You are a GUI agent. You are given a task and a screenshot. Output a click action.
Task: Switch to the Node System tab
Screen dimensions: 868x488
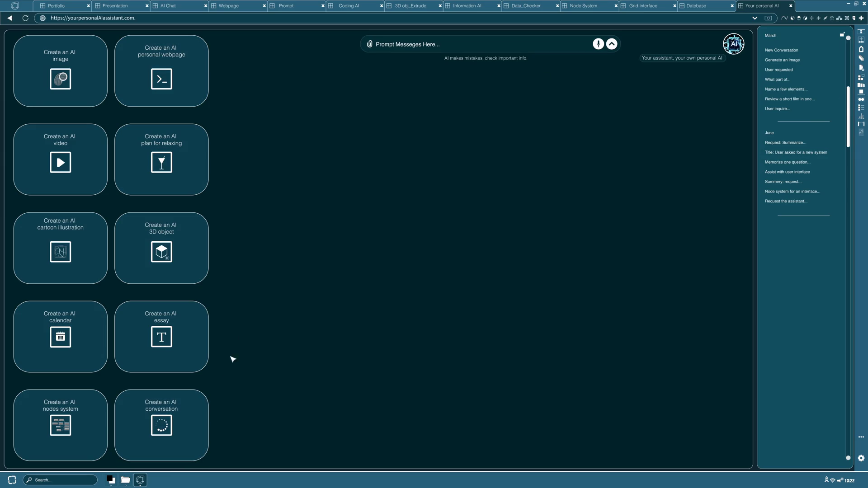pyautogui.click(x=583, y=6)
